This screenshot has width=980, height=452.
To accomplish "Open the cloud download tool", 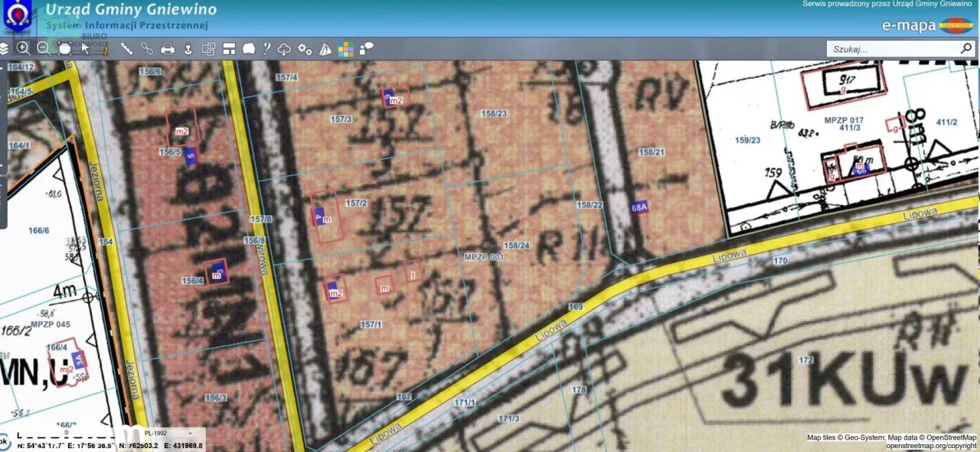I will tap(284, 49).
